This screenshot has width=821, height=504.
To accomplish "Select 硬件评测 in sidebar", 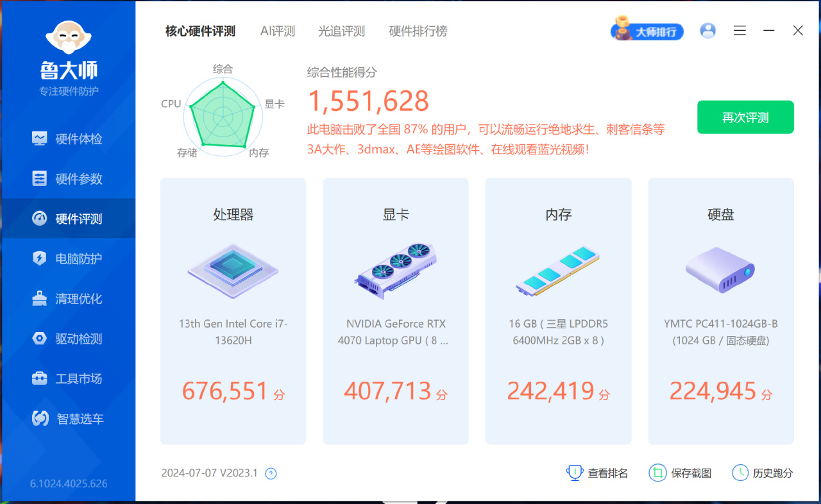I will pyautogui.click(x=68, y=219).
